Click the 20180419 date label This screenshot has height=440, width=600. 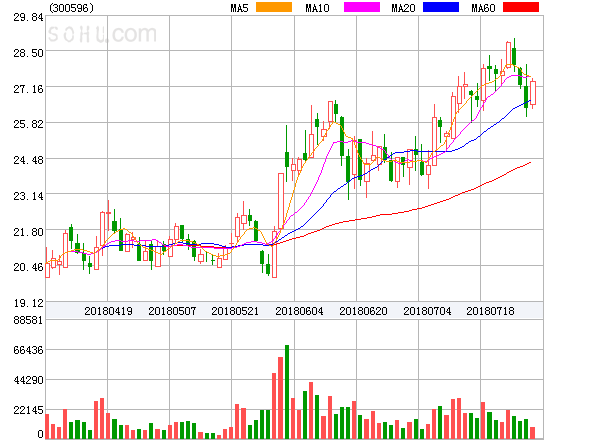pyautogui.click(x=108, y=311)
